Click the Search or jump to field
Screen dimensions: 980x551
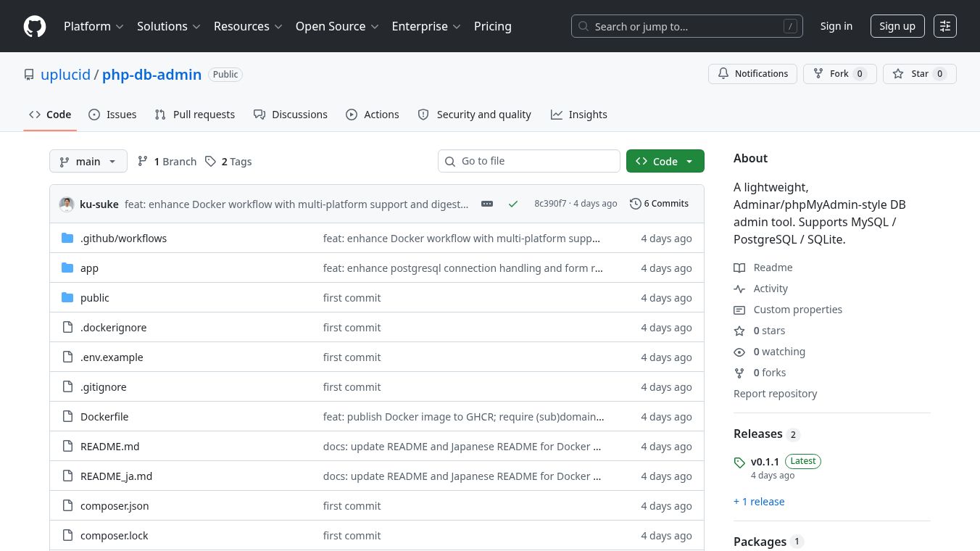[687, 26]
